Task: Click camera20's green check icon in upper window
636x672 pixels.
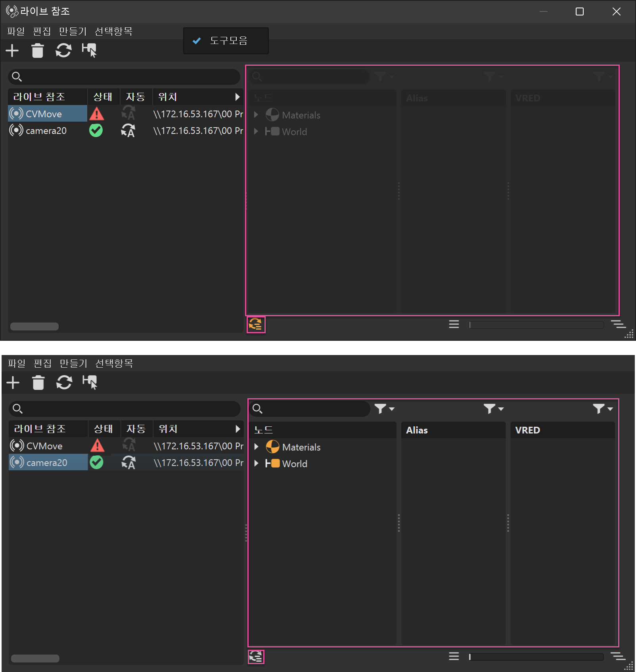Action: point(96,130)
